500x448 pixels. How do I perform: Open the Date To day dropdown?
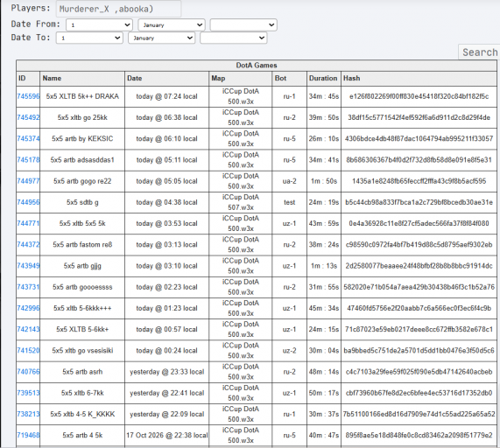click(89, 38)
